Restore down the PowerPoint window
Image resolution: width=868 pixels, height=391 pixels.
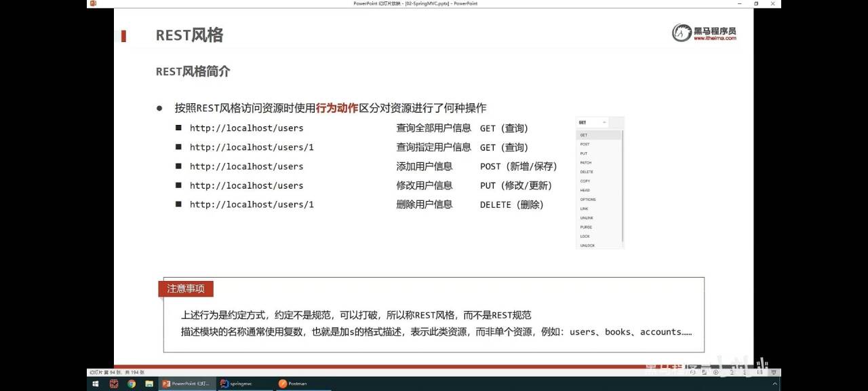click(x=756, y=3)
